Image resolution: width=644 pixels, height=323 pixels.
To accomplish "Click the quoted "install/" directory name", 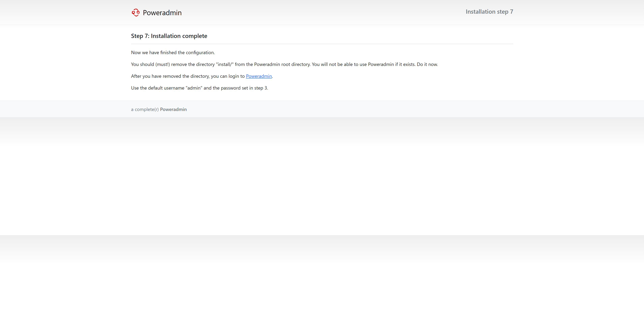I will tap(224, 64).
